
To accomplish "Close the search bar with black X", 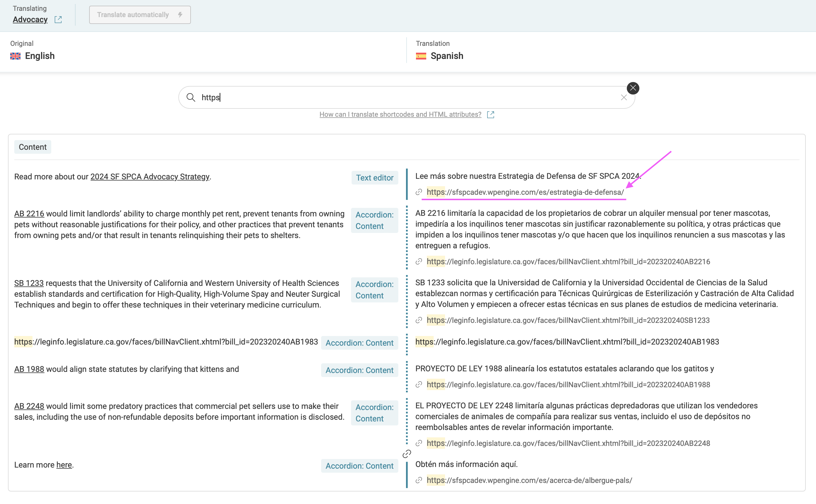I will [633, 88].
